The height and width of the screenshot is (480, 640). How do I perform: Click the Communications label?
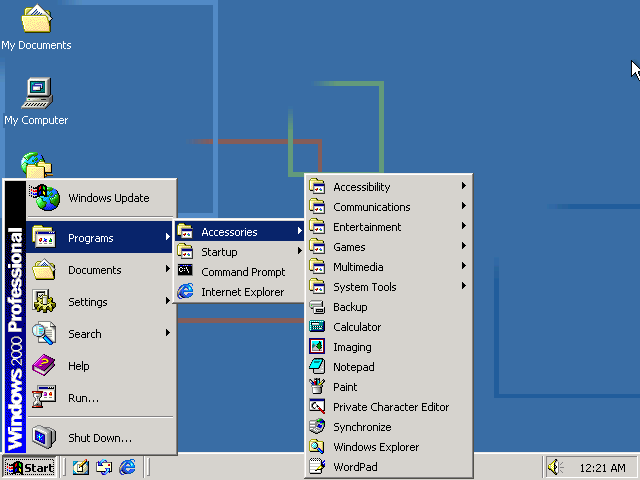[x=371, y=207]
